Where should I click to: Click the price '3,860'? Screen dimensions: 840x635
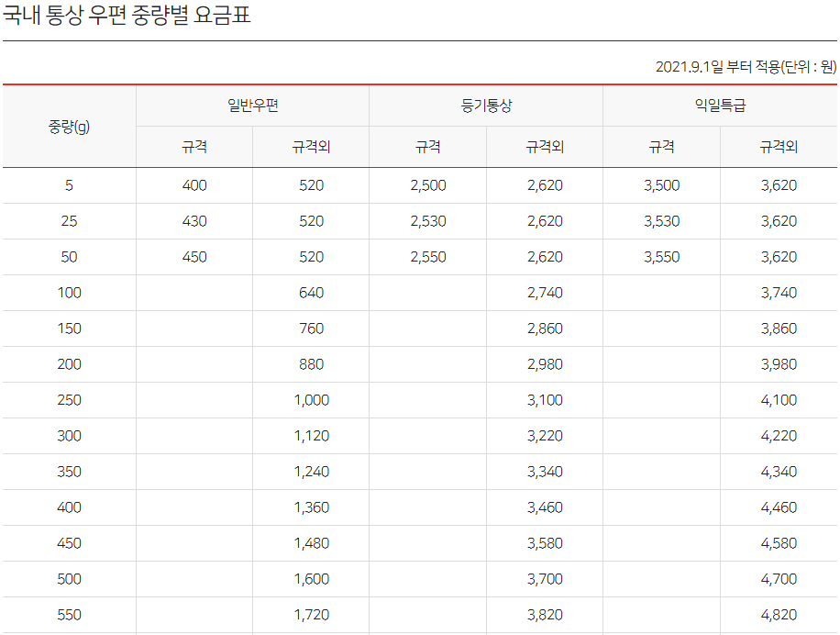click(779, 329)
